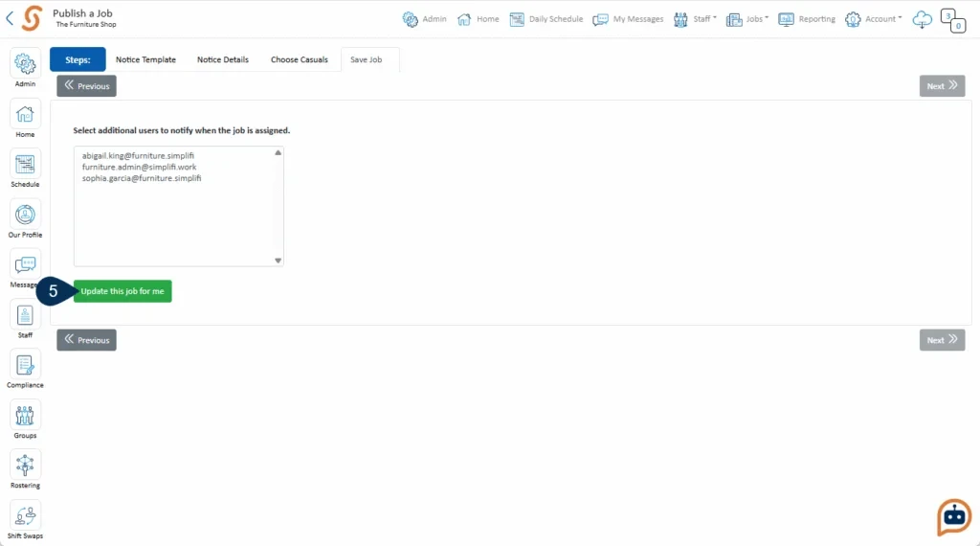Expand the Staff dropdown menu in top bar
This screenshot has height=546, width=980.
pos(695,19)
